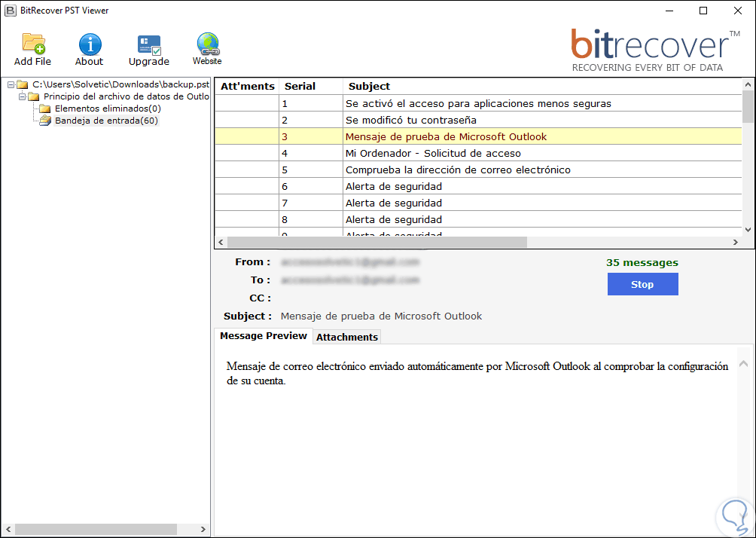Click email list horizontal scrollbar thumb

point(377,242)
